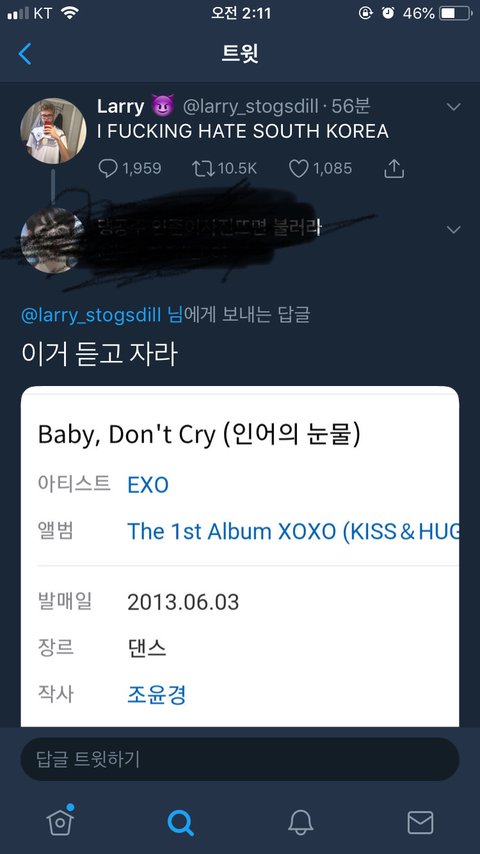Open Larry's profile picture

pyautogui.click(x=53, y=131)
